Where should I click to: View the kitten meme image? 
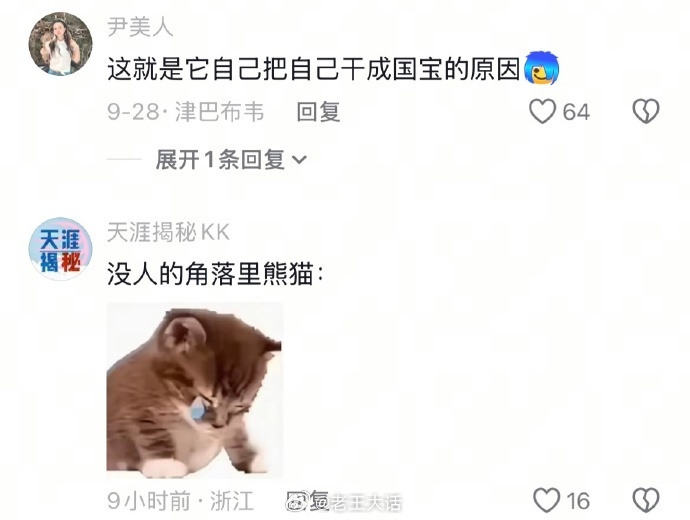point(195,390)
